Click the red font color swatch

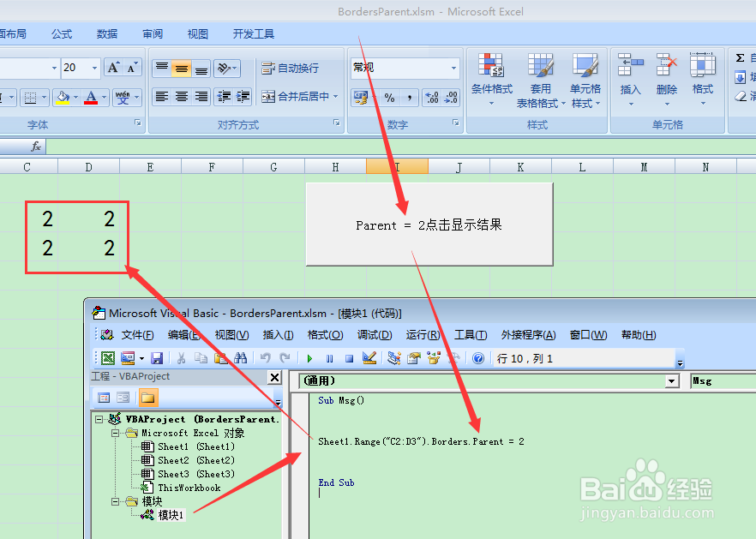[91, 98]
